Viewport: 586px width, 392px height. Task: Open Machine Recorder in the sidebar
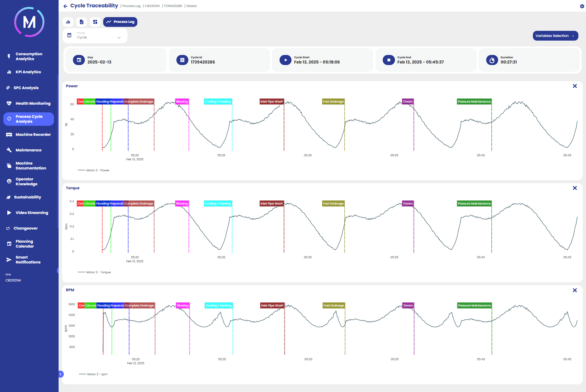click(33, 135)
